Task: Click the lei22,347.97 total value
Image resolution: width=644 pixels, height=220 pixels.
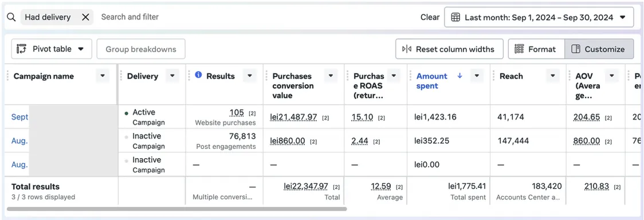Action: 306,186
